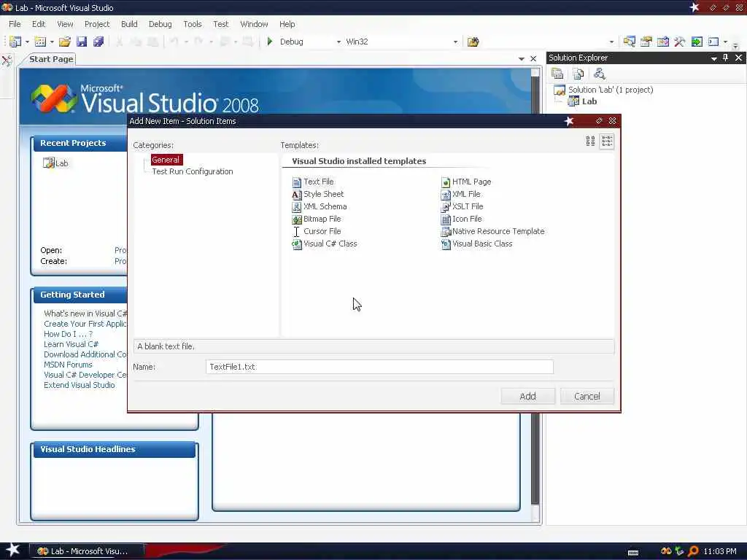The image size is (747, 560).
Task: Open the Tools menu
Action: coord(193,24)
